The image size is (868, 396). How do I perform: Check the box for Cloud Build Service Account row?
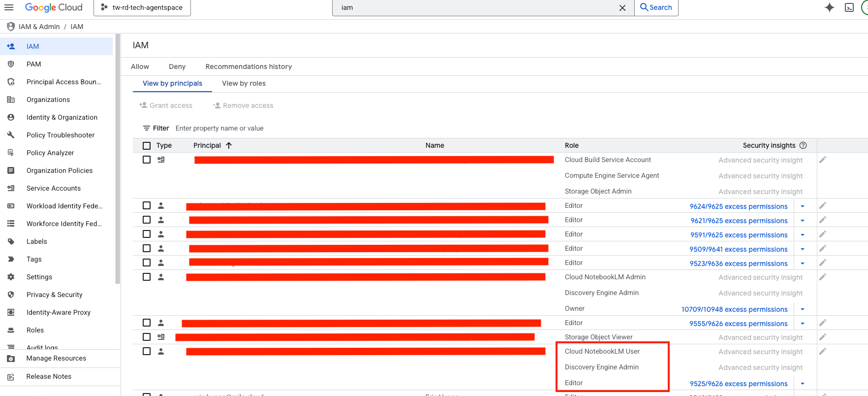147,160
